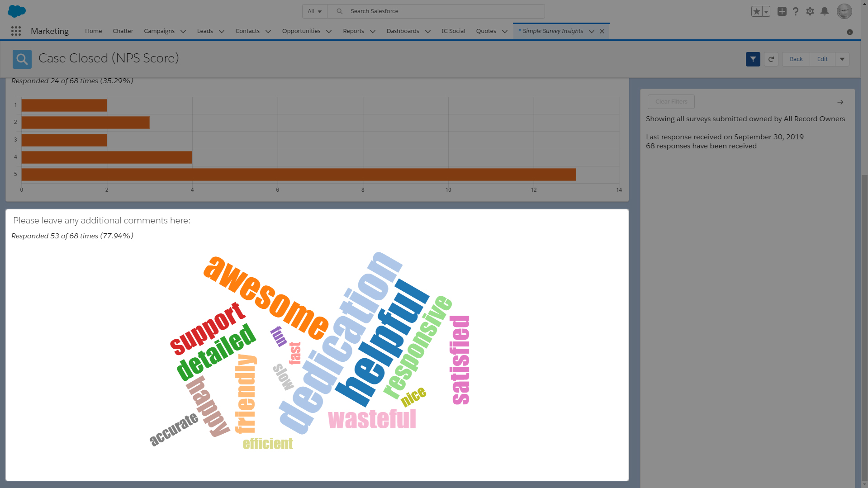Open global actions plus icon
Image resolution: width=868 pixels, height=488 pixels.
coord(782,11)
